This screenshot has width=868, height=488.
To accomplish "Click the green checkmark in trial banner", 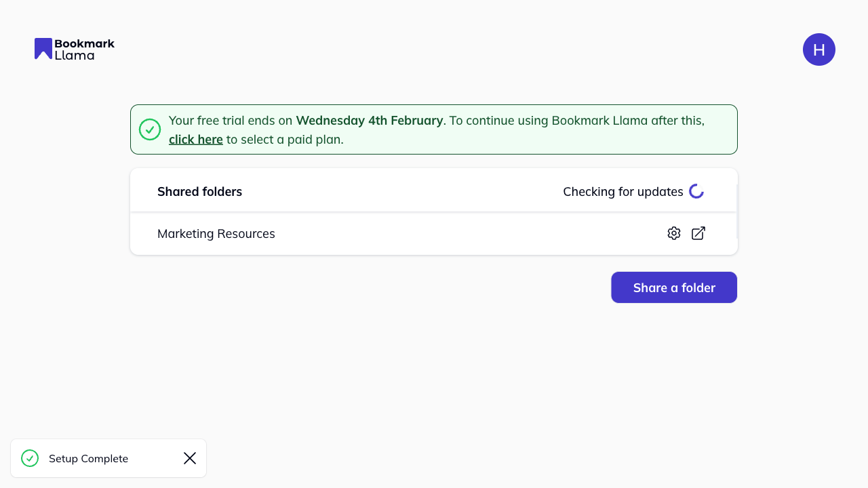I will [x=150, y=129].
